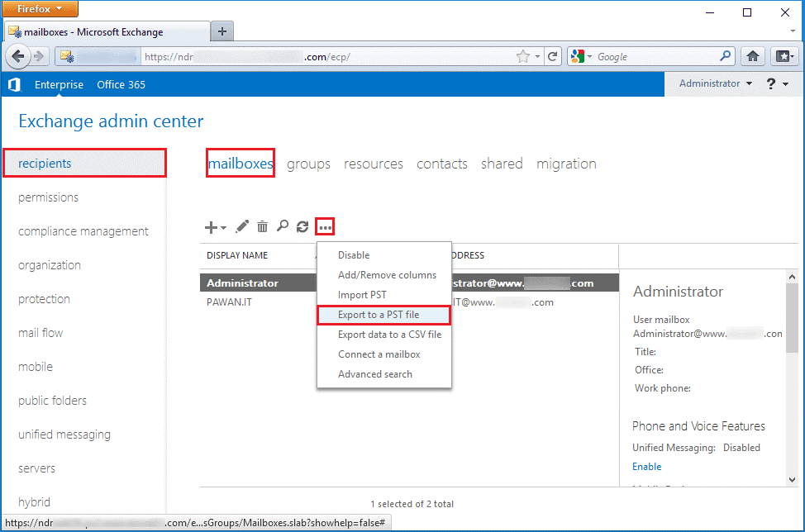Viewport: 805px width, 532px height.
Task: Open servers in left navigation
Action: [36, 468]
